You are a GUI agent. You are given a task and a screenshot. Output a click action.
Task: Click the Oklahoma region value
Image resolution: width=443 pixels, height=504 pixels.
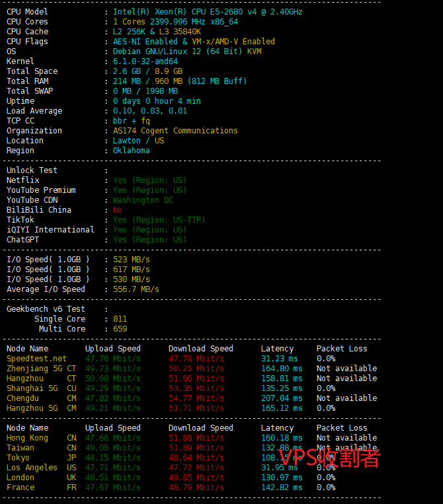(x=131, y=151)
